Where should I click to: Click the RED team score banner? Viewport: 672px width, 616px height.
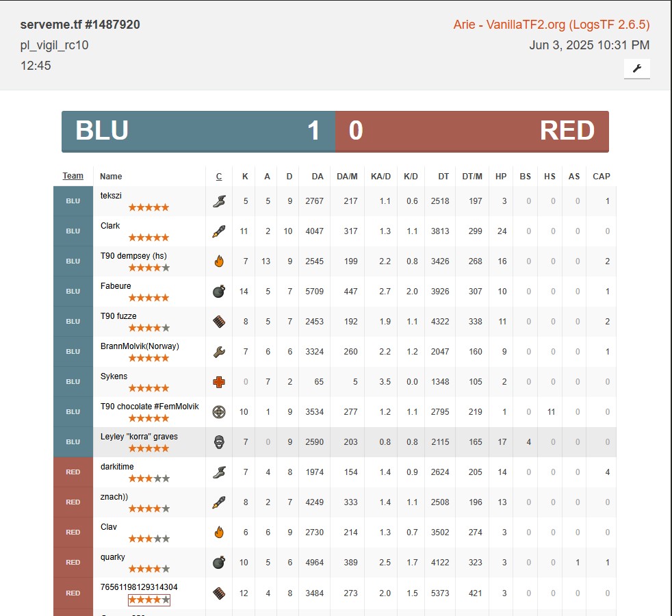click(x=471, y=131)
